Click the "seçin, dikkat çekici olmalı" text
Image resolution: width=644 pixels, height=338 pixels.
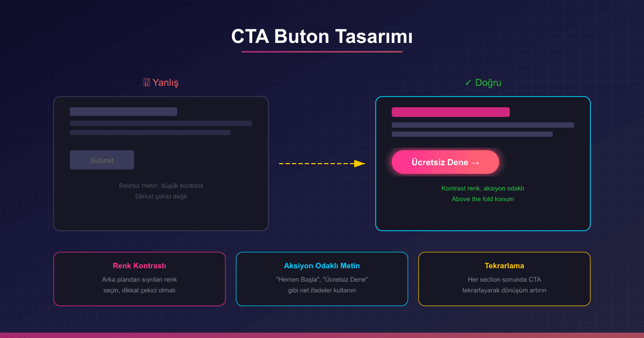coord(140,290)
